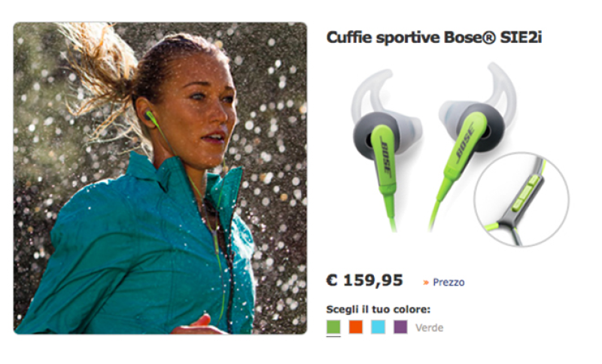This screenshot has width=602, height=364.
Task: Click the Bose logo on left earbud
Action: pyautogui.click(x=385, y=158)
